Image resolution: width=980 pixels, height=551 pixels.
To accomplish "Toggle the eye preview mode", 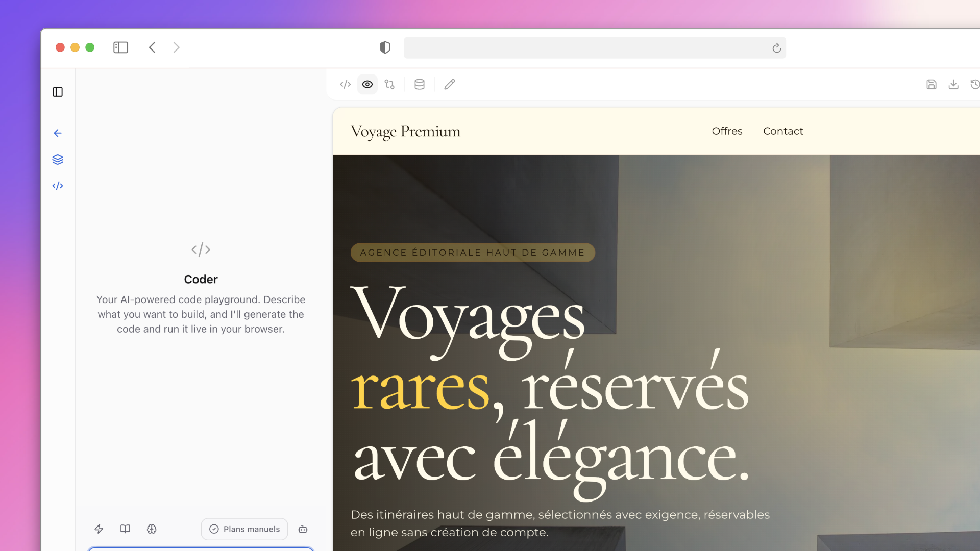I will 367,84.
